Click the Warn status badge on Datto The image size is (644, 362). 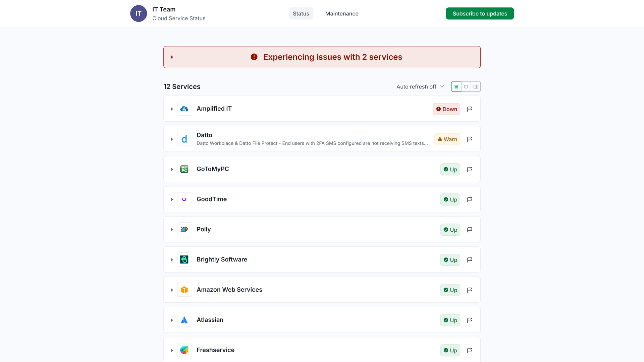tap(447, 139)
